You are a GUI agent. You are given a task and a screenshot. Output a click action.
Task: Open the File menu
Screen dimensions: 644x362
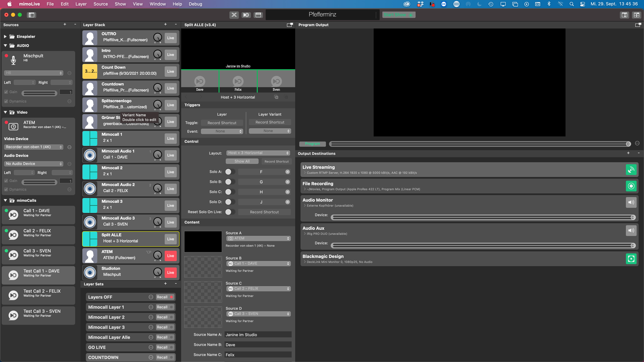(50, 4)
